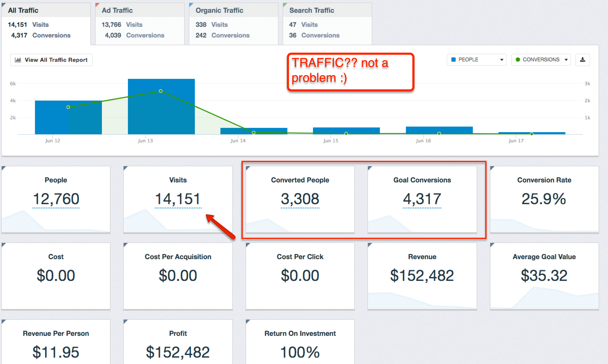Viewport: 608px width, 364px height.
Task: Click the green corner flag on Search Traffic tab
Action: click(x=285, y=5)
